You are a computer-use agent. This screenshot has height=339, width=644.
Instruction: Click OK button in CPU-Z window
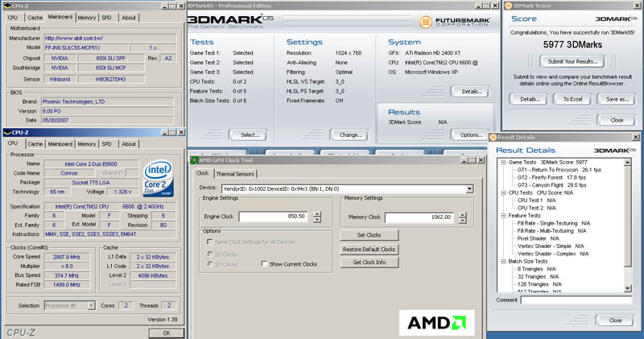click(167, 333)
